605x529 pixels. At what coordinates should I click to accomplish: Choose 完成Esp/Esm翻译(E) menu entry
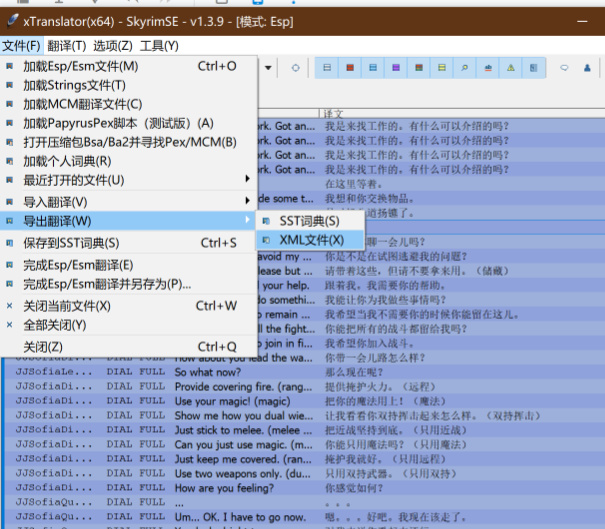(128, 265)
